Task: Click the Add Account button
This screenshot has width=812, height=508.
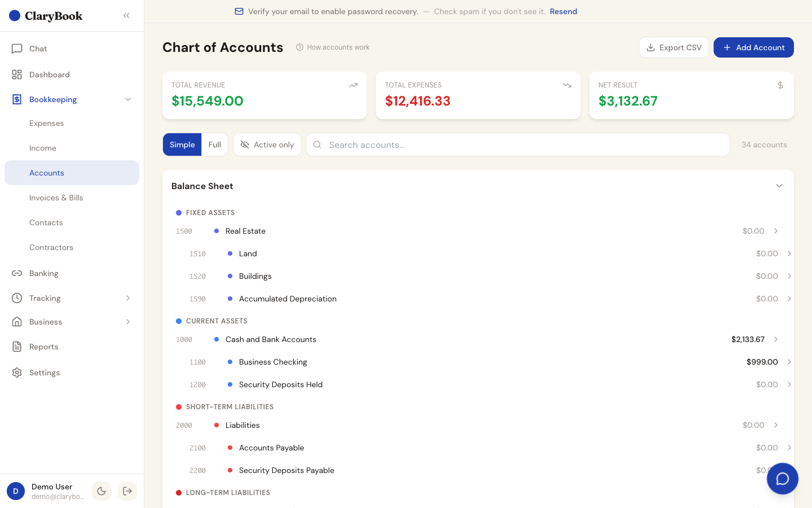Action: click(753, 47)
